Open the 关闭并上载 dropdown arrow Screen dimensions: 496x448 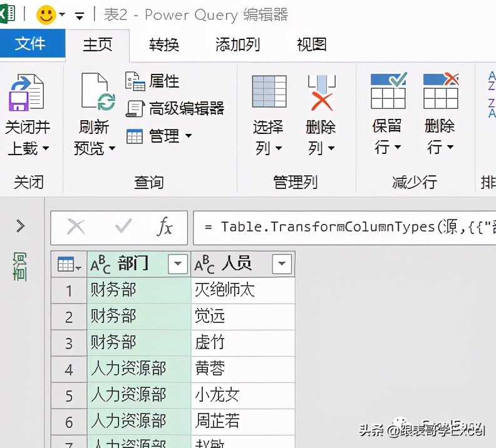(x=46, y=148)
